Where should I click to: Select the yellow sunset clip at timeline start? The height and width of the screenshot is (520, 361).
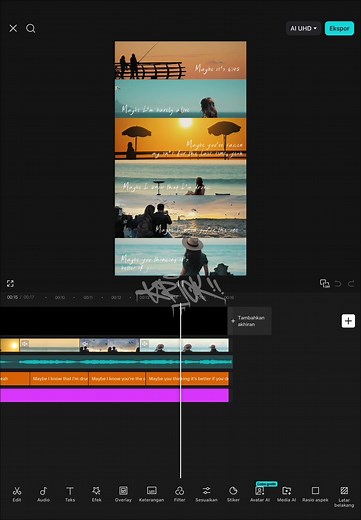tap(9, 345)
